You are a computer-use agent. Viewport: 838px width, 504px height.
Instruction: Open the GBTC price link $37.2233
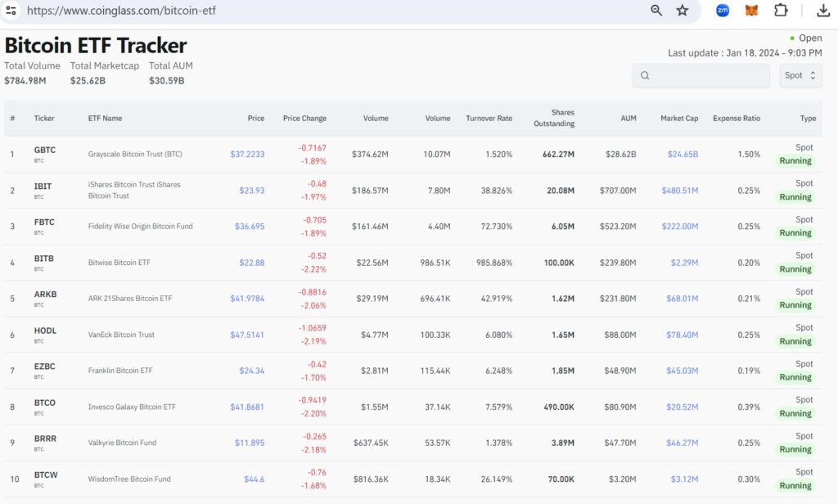click(x=247, y=153)
